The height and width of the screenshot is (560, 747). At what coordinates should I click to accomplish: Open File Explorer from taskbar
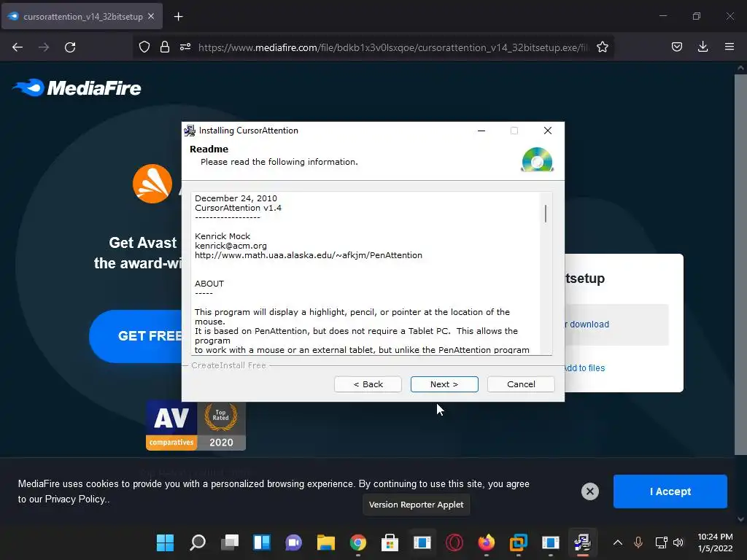click(x=326, y=542)
